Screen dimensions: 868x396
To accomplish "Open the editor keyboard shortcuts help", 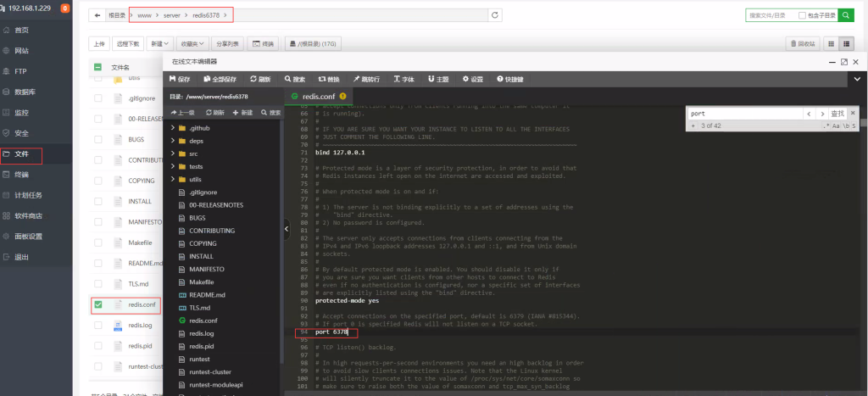I will coord(510,79).
